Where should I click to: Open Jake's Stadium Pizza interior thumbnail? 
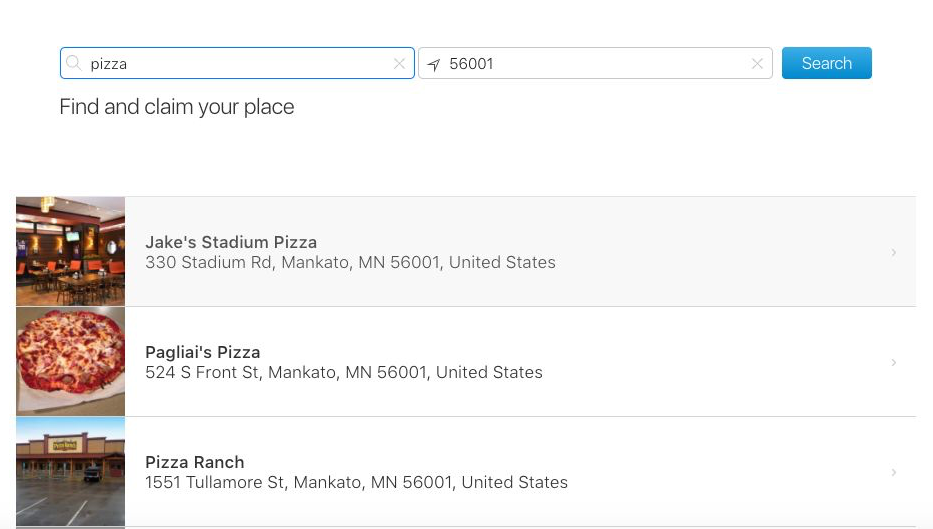[70, 251]
